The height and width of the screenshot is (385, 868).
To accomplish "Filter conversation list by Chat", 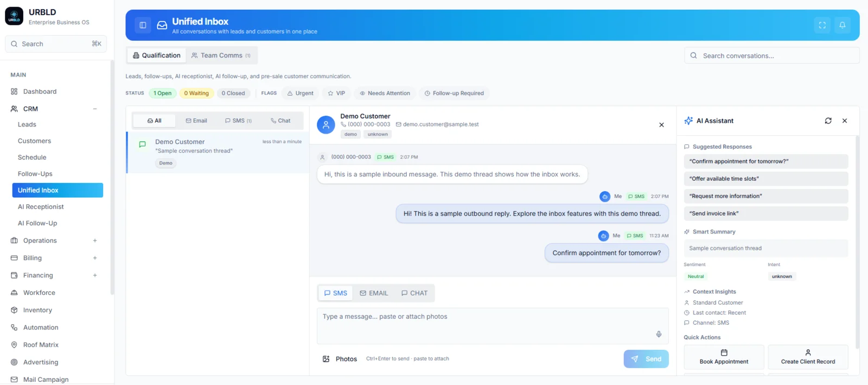I will (x=280, y=121).
